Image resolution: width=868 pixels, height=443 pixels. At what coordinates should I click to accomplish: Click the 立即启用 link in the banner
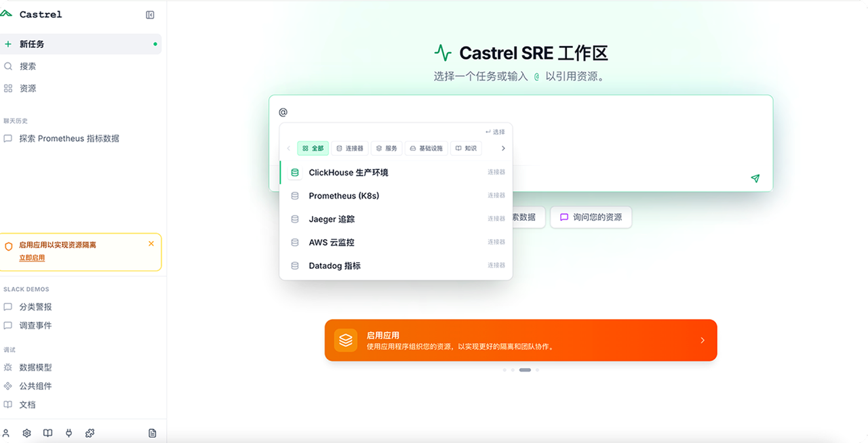pos(32,258)
